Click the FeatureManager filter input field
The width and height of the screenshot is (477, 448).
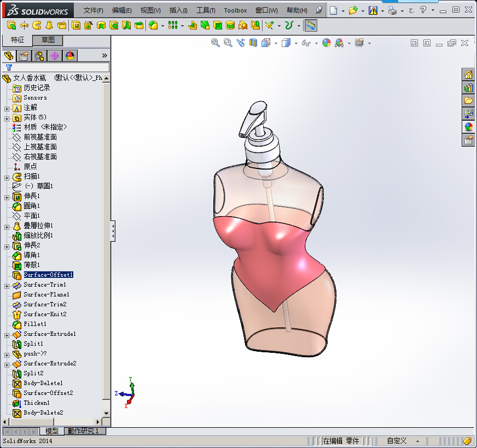click(x=56, y=67)
